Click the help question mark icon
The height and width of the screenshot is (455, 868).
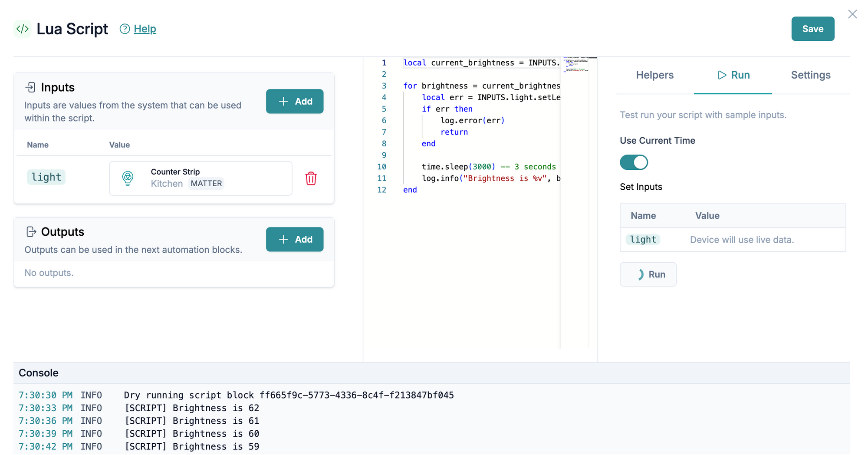tap(125, 29)
